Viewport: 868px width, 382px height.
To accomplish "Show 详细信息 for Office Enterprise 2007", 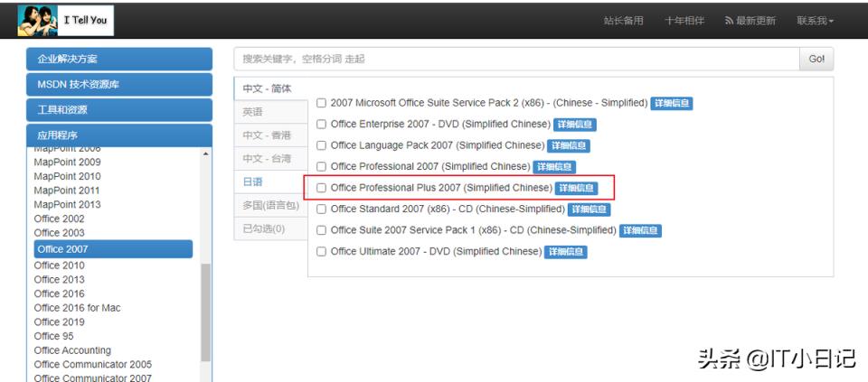I will [575, 125].
